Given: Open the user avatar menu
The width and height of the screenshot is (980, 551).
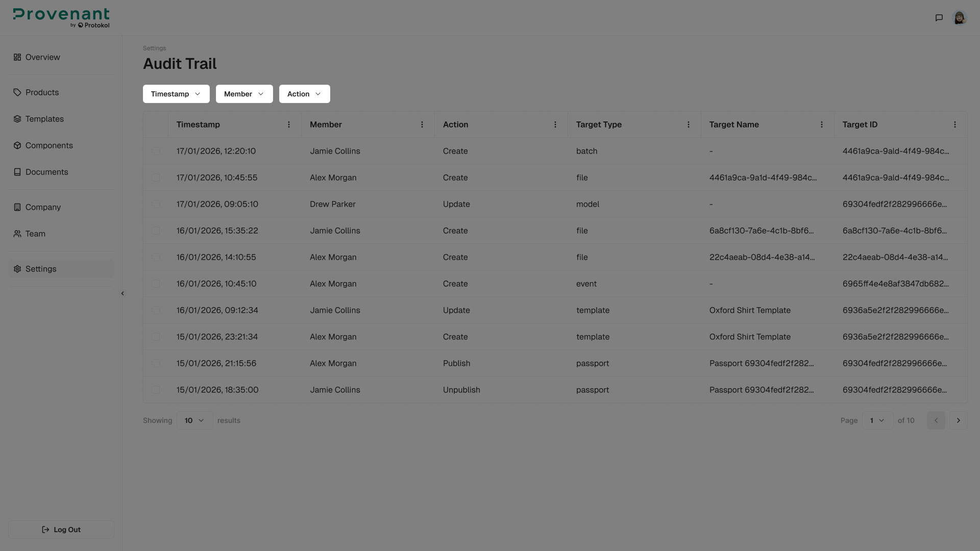Looking at the screenshot, I should (960, 18).
